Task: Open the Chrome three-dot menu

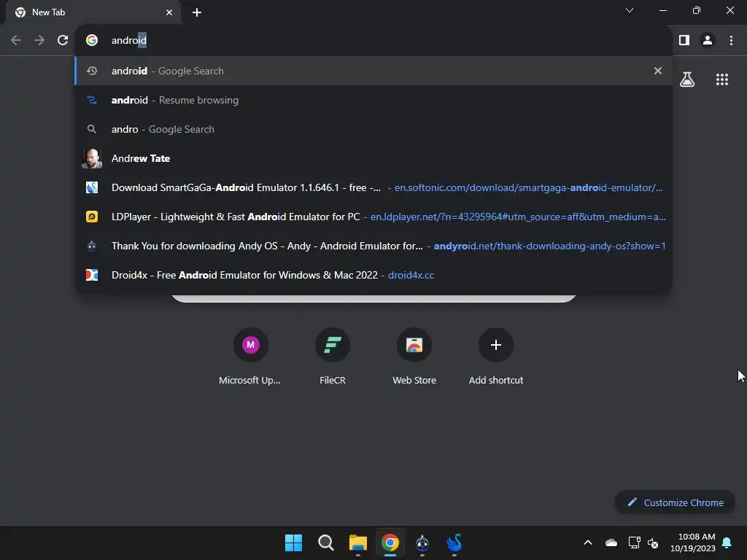Action: [x=731, y=40]
